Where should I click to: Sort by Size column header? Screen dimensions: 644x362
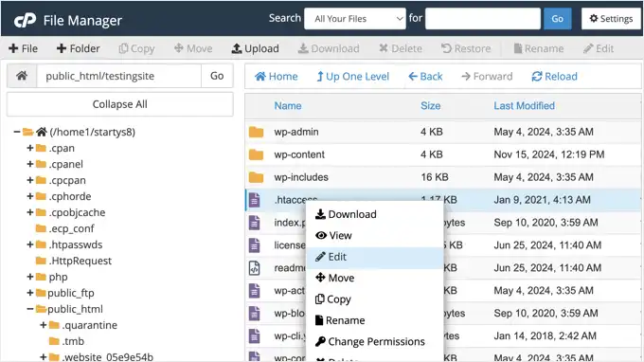coord(430,105)
